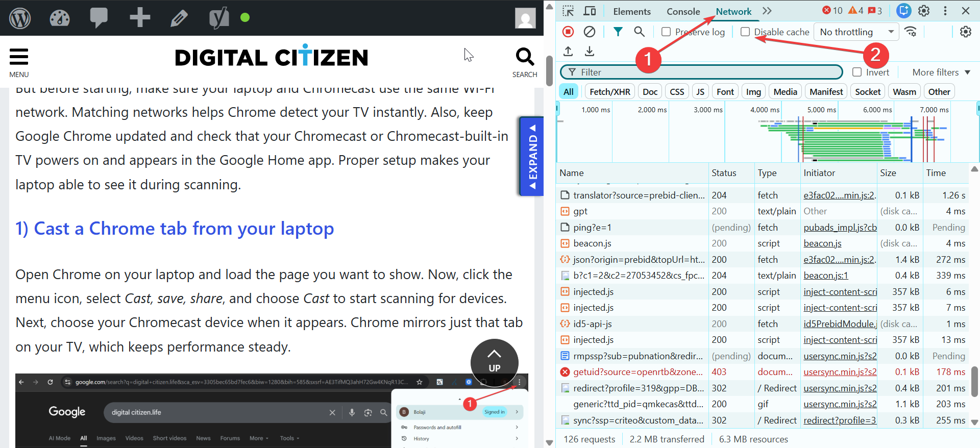Click the issues flag count showing 3
Image resolution: width=980 pixels, height=448 pixels.
click(x=875, y=11)
